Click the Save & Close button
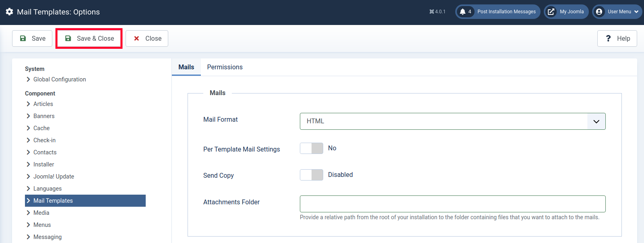The width and height of the screenshot is (644, 243). point(89,38)
